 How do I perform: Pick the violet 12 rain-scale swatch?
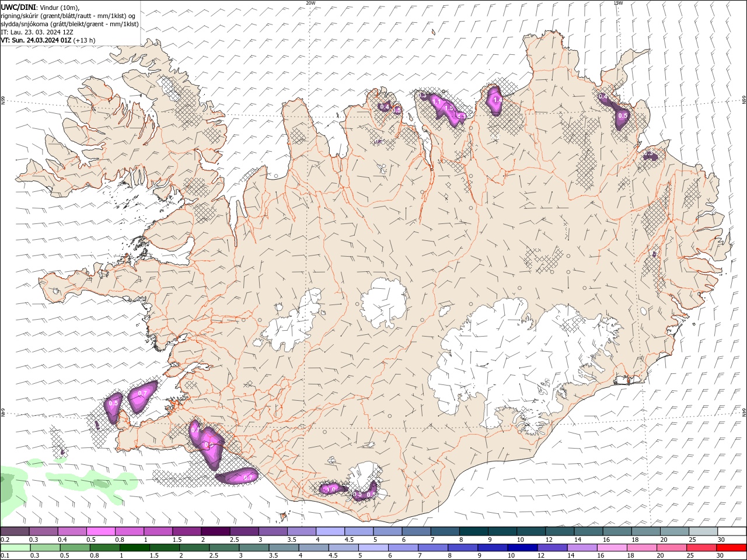552,548
